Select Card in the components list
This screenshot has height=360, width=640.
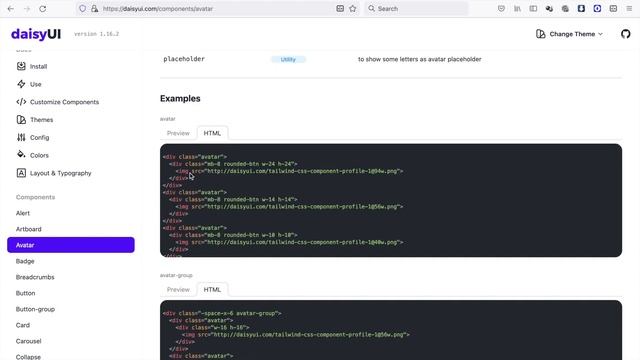point(23,325)
